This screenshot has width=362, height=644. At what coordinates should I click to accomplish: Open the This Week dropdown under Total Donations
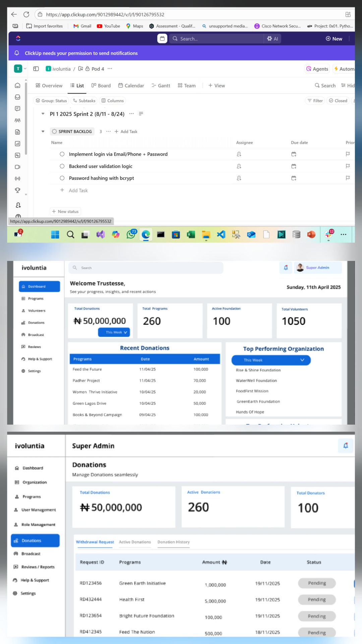coord(114,332)
